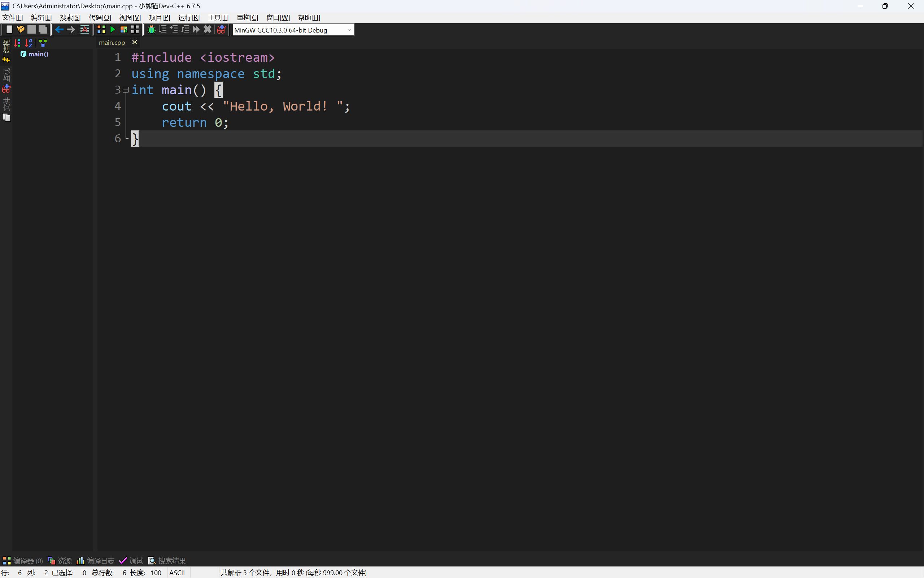Create a new source file from toolbar
Screen dimensions: 924x578
[9, 29]
